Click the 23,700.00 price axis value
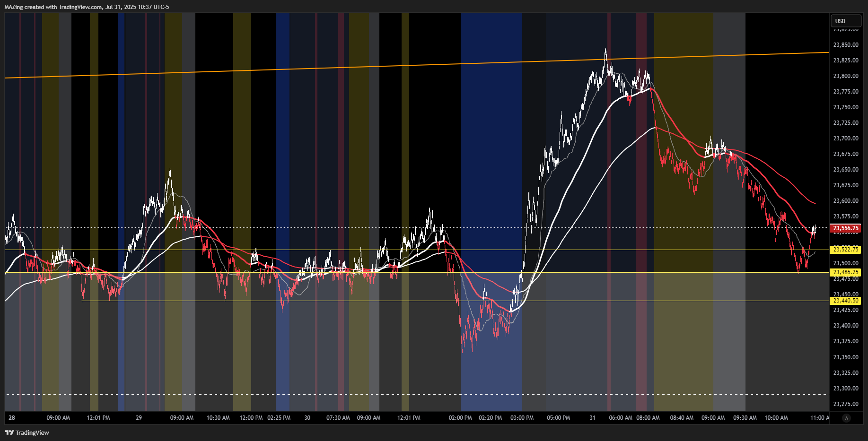The height and width of the screenshot is (441, 868). point(846,138)
